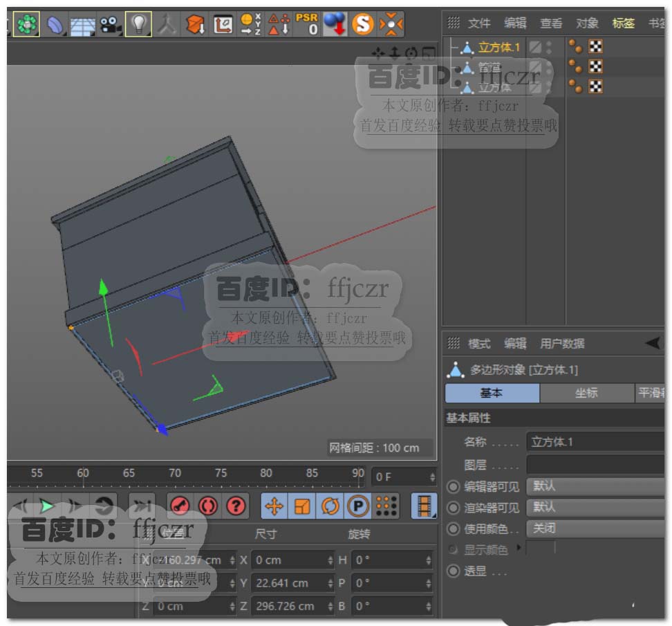Jump to the end of the timeline

click(x=142, y=506)
